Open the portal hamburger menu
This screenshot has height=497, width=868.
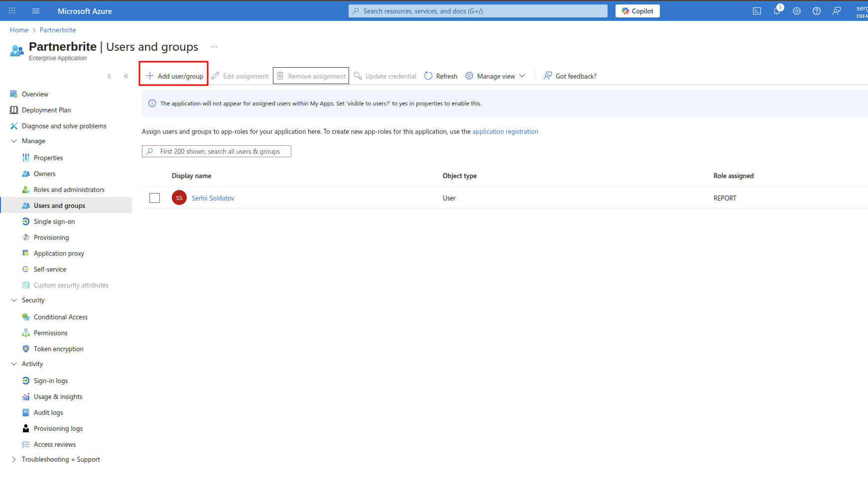click(x=36, y=11)
